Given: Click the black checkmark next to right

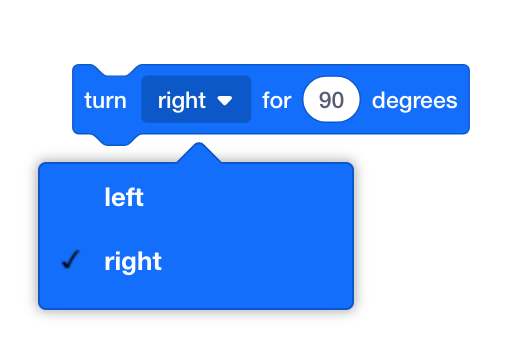Looking at the screenshot, I should point(71,259).
